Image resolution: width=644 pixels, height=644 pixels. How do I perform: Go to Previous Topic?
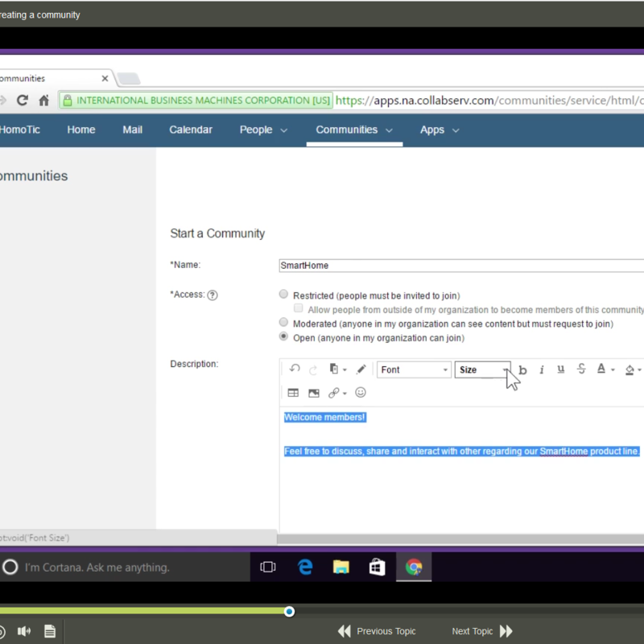click(377, 631)
